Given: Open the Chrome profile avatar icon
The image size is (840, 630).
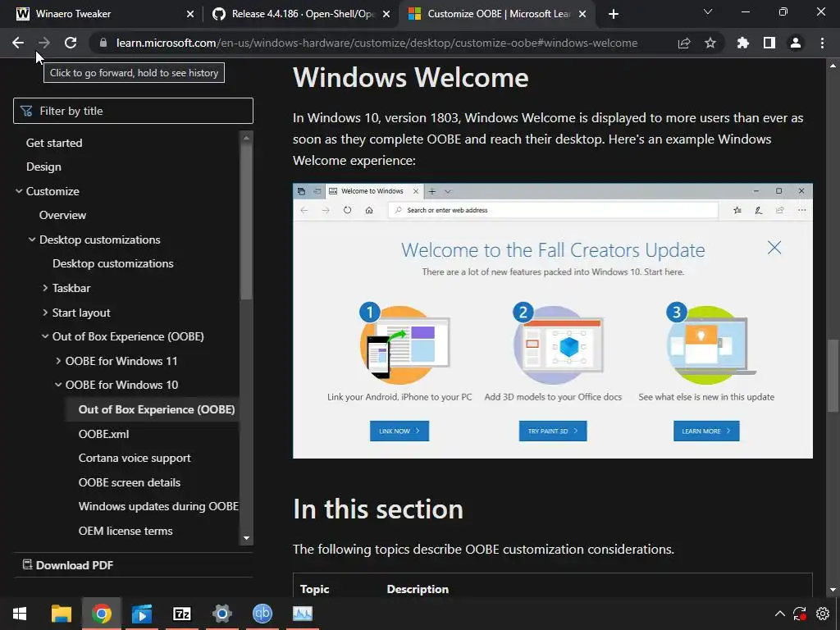Looking at the screenshot, I should (796, 43).
